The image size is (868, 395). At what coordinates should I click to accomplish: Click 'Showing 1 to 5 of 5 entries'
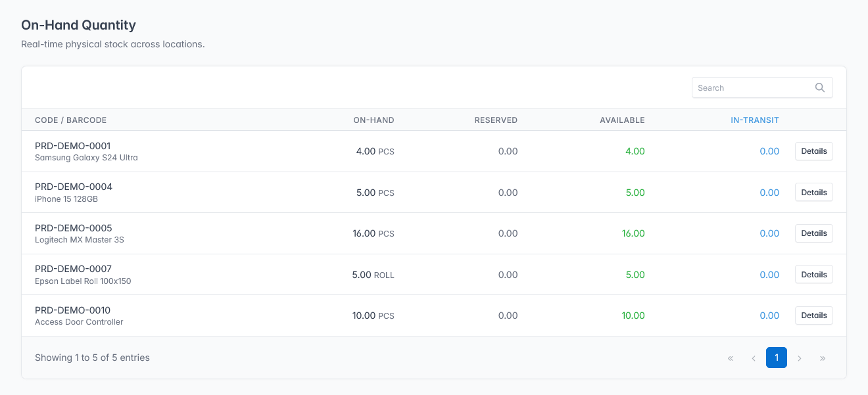click(92, 358)
